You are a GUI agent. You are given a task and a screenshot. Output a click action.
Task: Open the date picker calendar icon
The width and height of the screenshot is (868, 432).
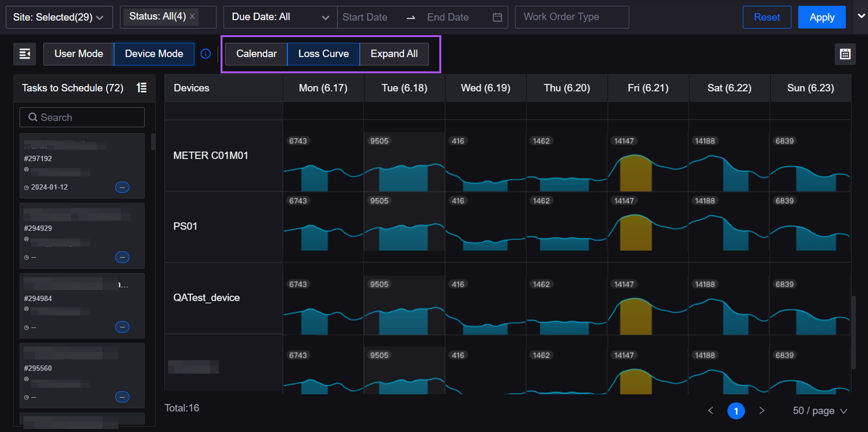(497, 17)
